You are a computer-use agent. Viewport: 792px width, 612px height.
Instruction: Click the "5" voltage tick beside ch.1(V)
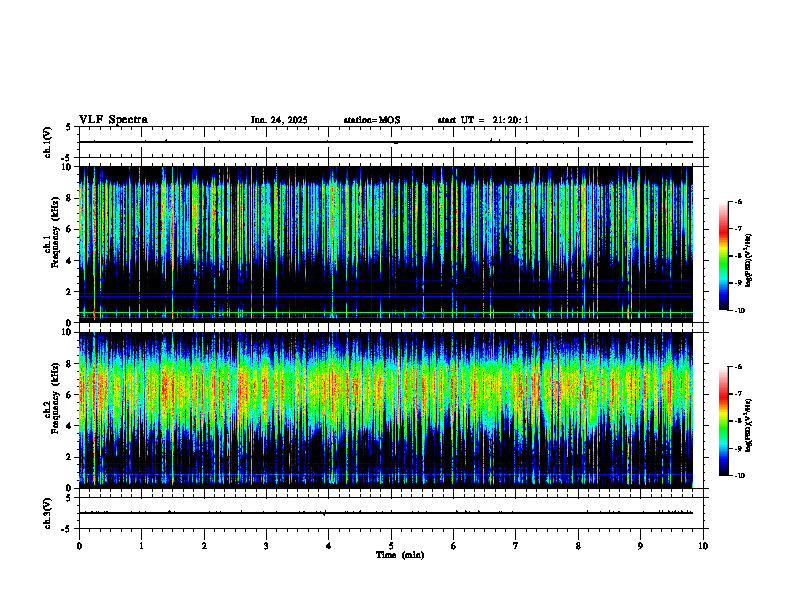coord(68,128)
